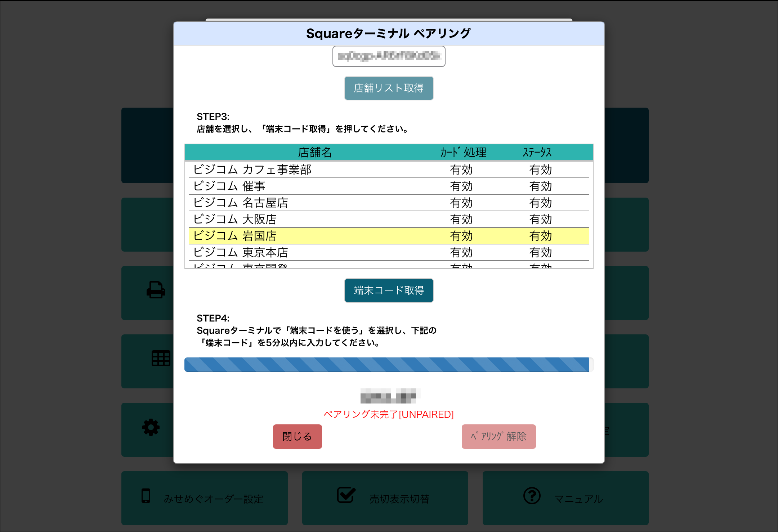Click the checkmark icon for 売切表示切替
778x532 pixels.
coord(346,495)
